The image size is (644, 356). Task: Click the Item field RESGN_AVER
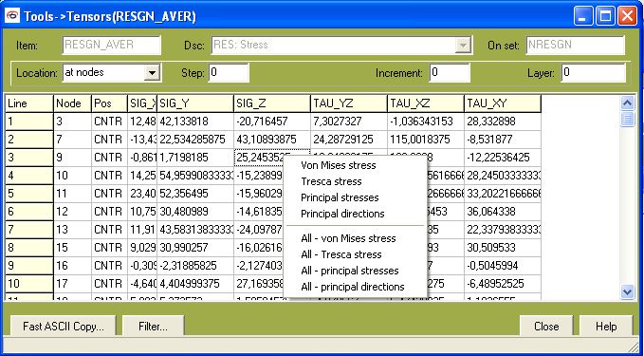[111, 46]
